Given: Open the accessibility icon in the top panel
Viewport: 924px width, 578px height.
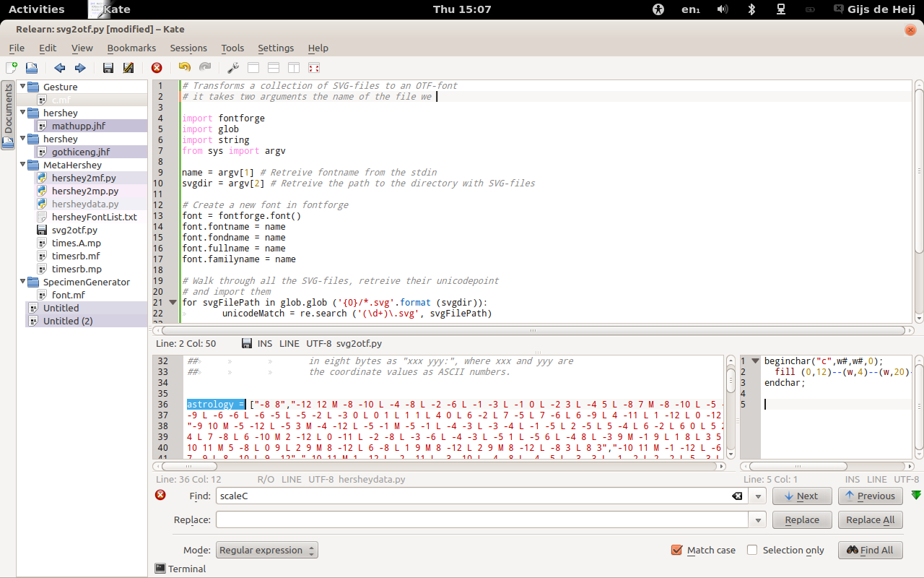Looking at the screenshot, I should click(x=658, y=9).
